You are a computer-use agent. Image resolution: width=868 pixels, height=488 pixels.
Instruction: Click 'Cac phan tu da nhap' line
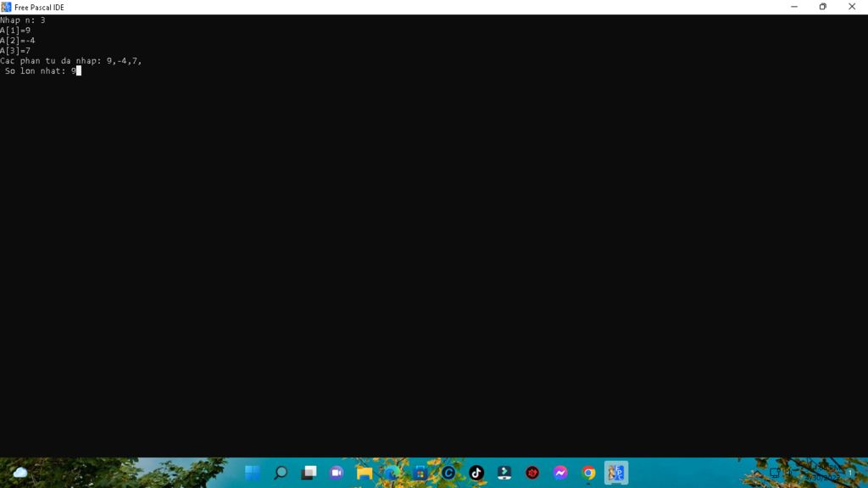click(x=71, y=61)
